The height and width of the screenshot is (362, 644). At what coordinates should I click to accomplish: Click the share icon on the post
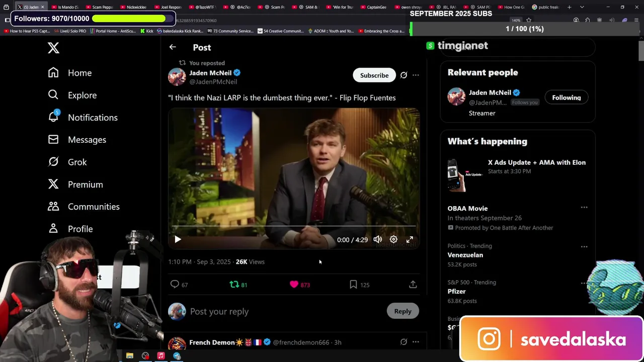point(413,285)
